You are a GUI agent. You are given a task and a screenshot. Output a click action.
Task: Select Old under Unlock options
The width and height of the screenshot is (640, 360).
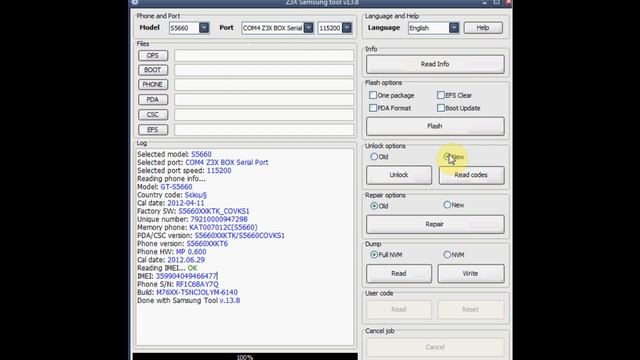click(374, 157)
